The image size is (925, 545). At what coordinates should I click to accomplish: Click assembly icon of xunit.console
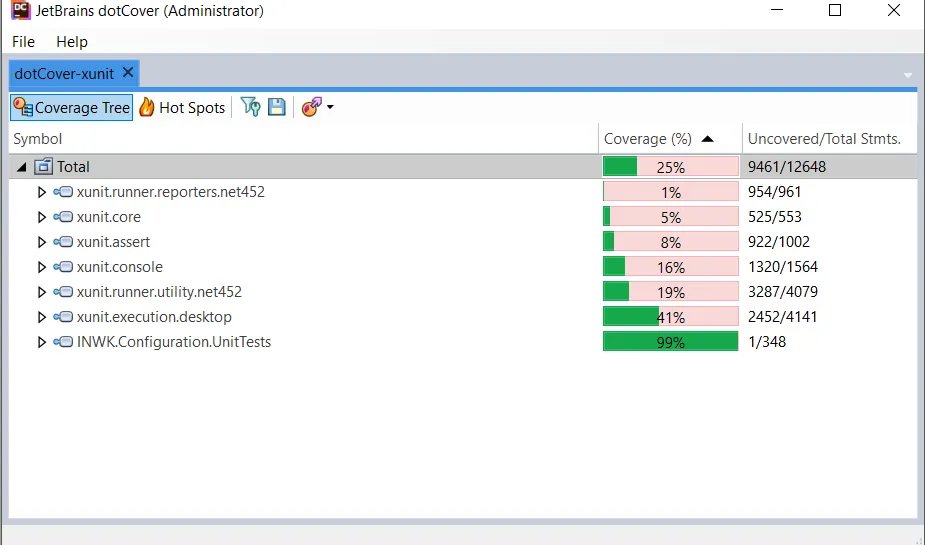coord(63,267)
